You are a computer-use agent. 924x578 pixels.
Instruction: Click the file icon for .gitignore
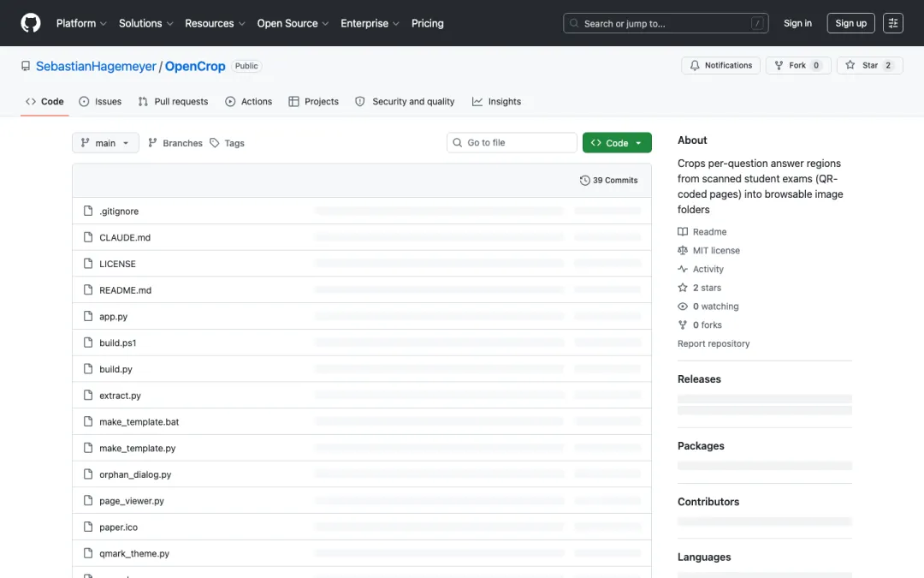tap(88, 211)
